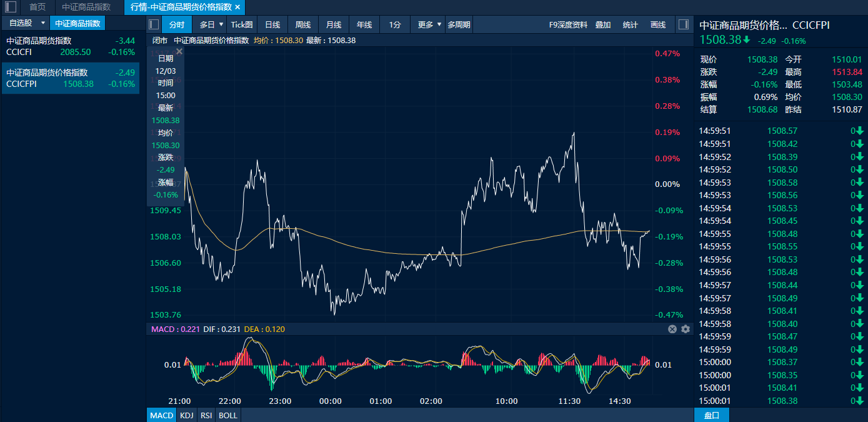Open MACD indicator settings gear

(x=686, y=329)
